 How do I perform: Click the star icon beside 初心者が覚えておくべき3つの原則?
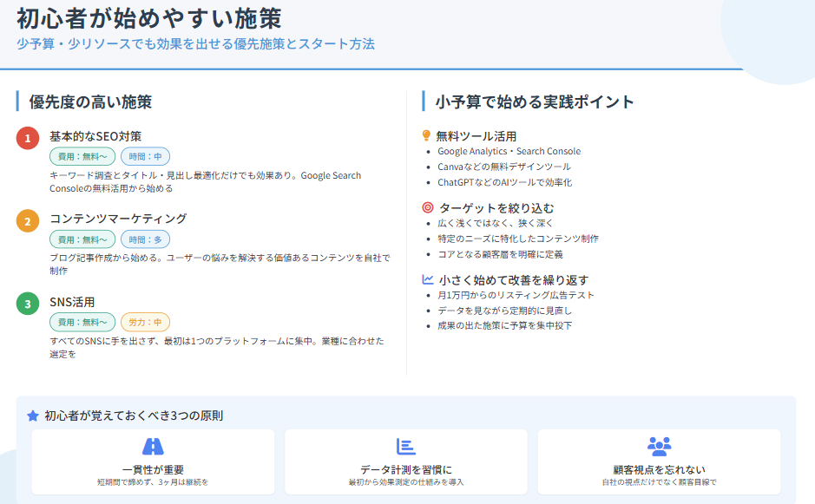[x=33, y=416]
